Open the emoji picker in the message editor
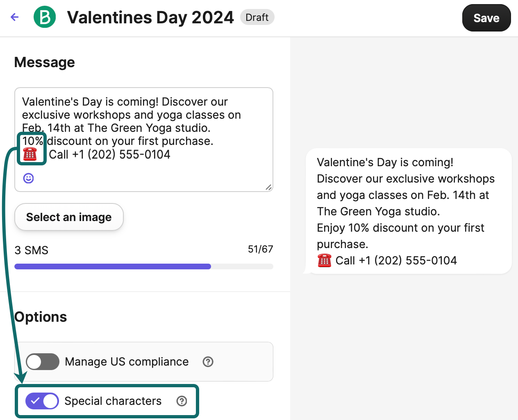 coord(28,178)
